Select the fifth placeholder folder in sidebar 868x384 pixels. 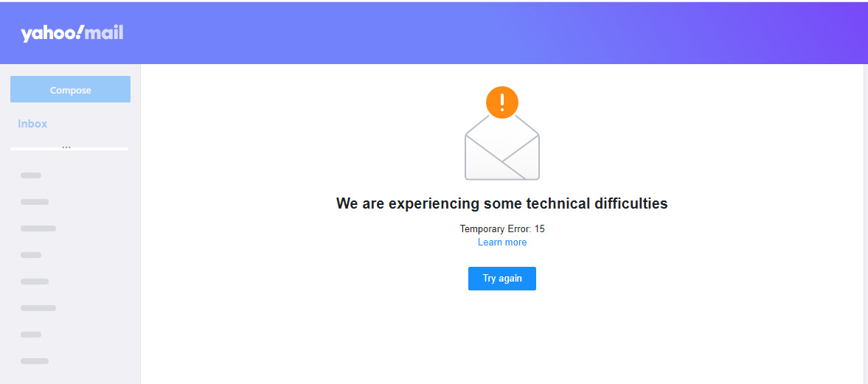coord(35,282)
